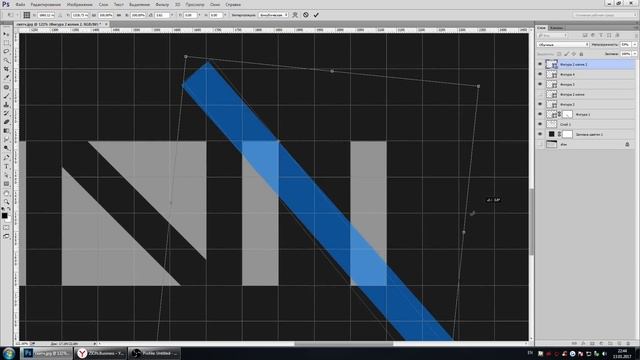Open the layer filter kind dropdown
The height and width of the screenshot is (360, 640).
(553, 36)
